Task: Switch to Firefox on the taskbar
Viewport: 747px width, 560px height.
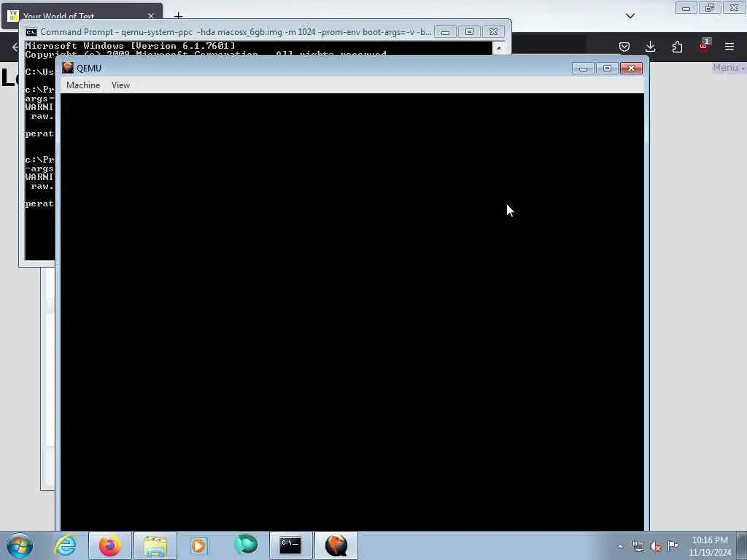Action: pos(110,545)
